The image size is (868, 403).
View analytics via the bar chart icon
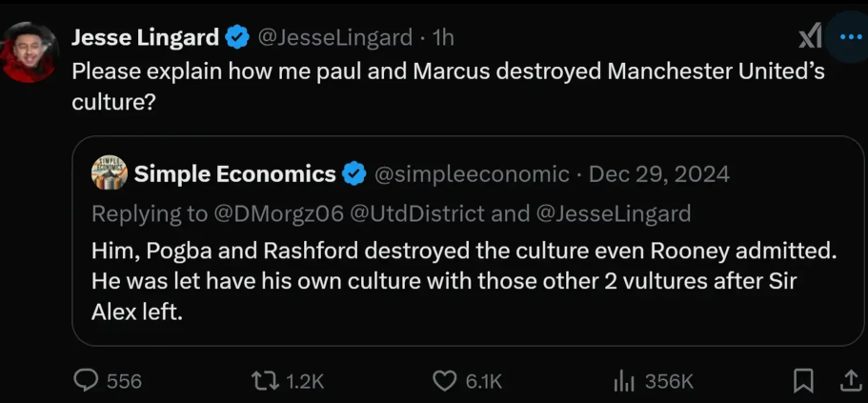[623, 381]
